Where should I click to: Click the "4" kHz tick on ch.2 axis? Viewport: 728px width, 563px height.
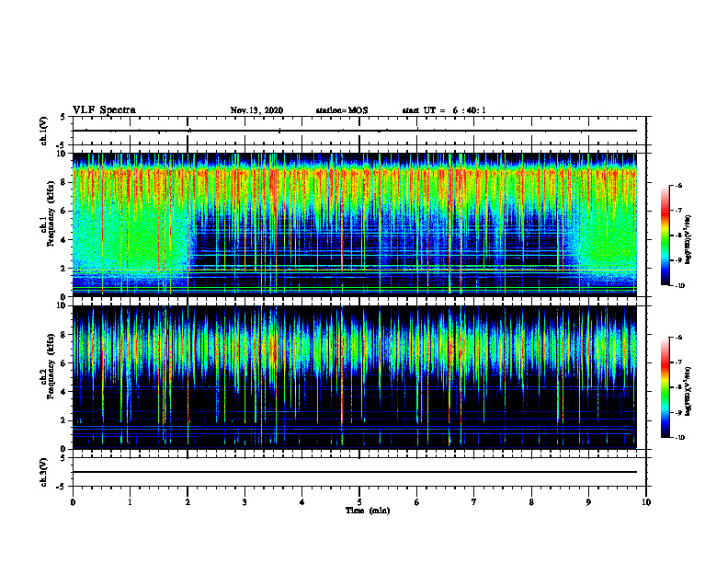(65, 392)
